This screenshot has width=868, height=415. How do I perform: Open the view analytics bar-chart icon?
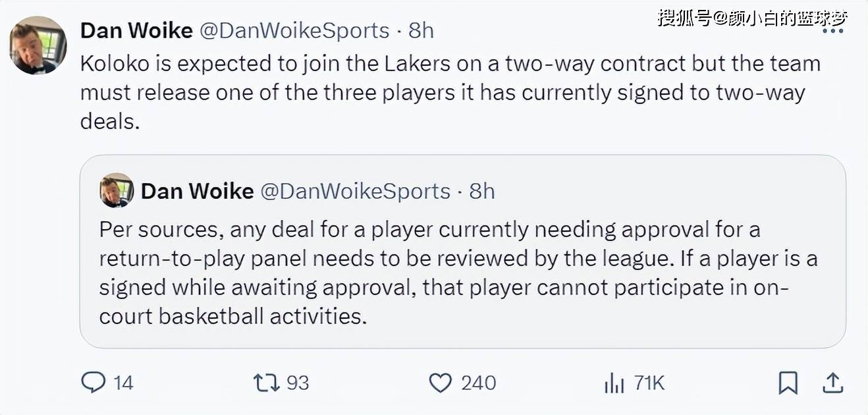point(614,383)
